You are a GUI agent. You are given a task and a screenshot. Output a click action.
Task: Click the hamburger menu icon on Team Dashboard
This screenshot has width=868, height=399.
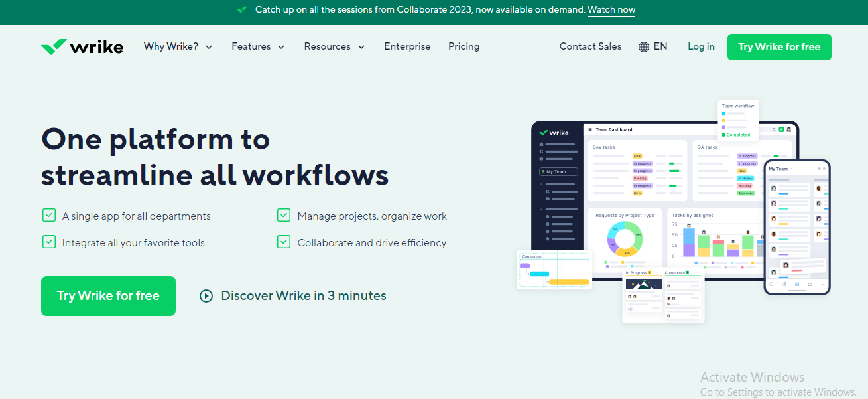point(590,129)
